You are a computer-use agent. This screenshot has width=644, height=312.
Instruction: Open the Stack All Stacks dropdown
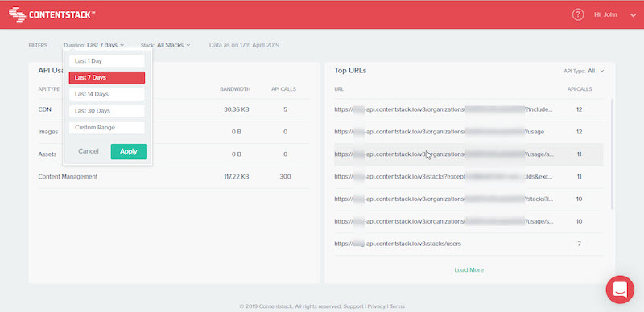(165, 45)
